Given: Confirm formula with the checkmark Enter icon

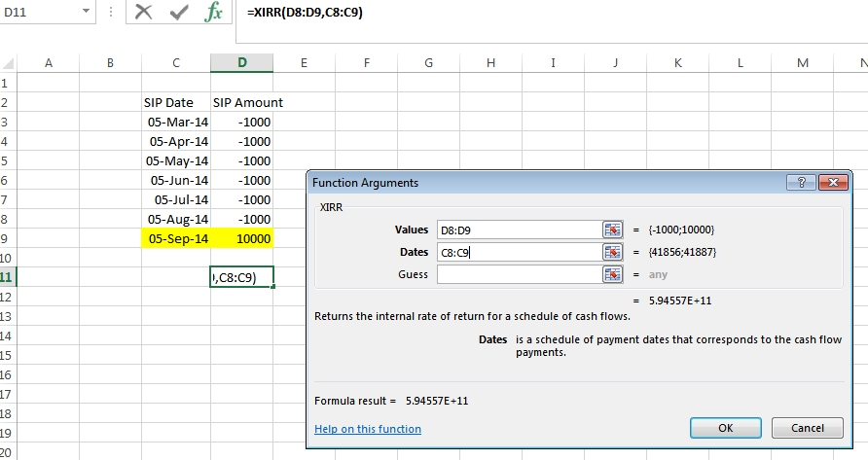Looking at the screenshot, I should (178, 12).
